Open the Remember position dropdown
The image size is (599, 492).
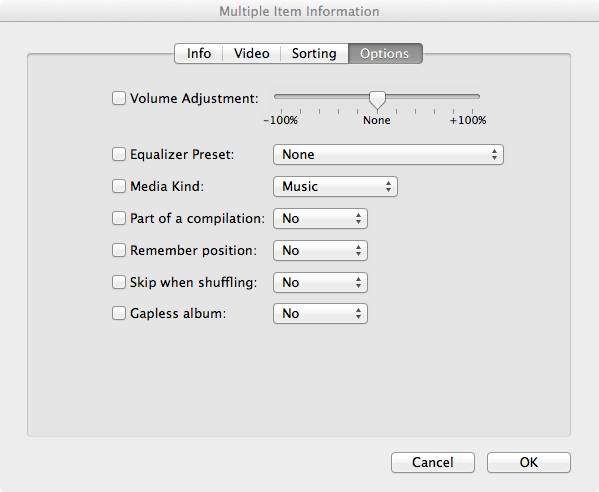321,251
